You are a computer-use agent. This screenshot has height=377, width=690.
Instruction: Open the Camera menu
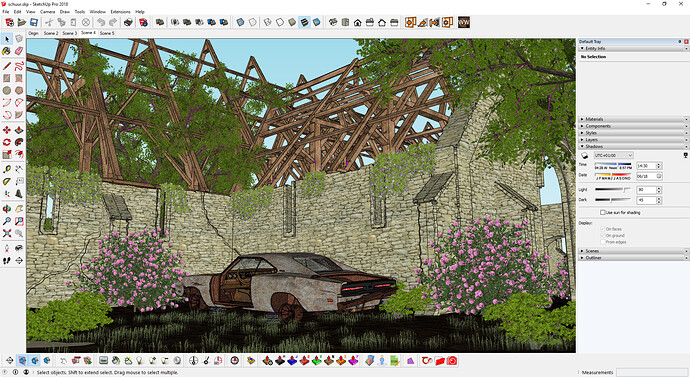click(x=48, y=11)
